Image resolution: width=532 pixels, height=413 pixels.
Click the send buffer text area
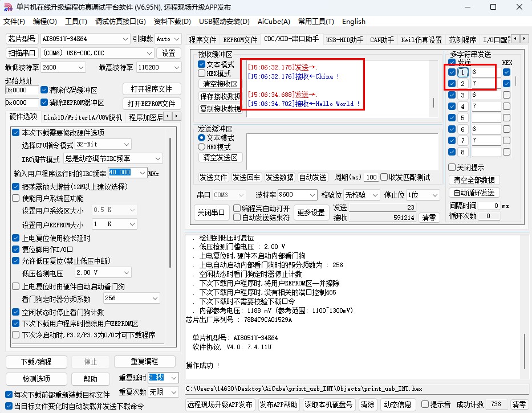(343, 151)
